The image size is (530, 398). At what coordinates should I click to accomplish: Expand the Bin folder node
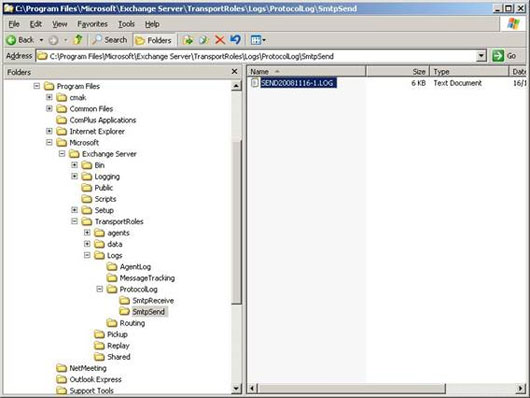click(74, 165)
